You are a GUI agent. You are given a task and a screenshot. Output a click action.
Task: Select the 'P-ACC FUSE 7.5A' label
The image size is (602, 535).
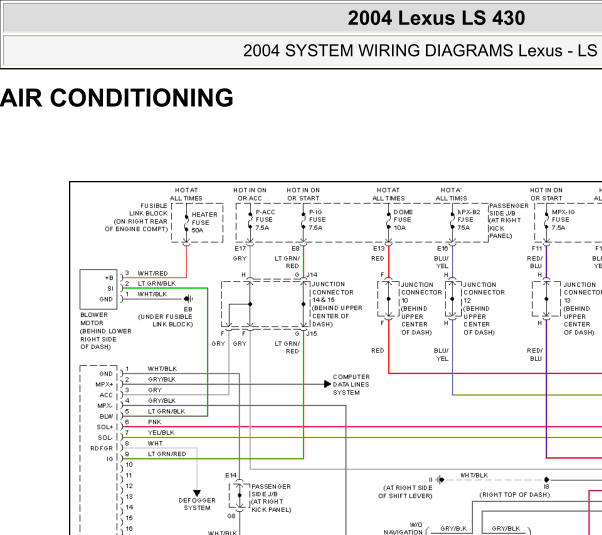(264, 220)
